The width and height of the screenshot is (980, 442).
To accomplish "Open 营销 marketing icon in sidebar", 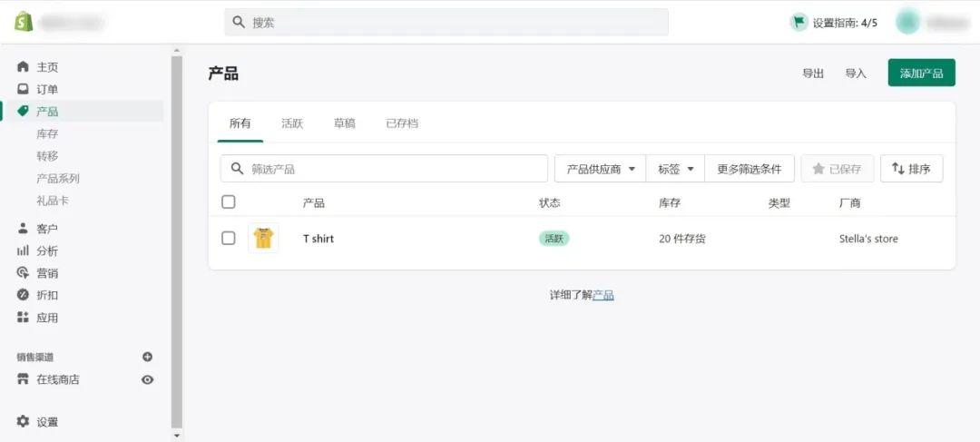I will click(x=24, y=273).
